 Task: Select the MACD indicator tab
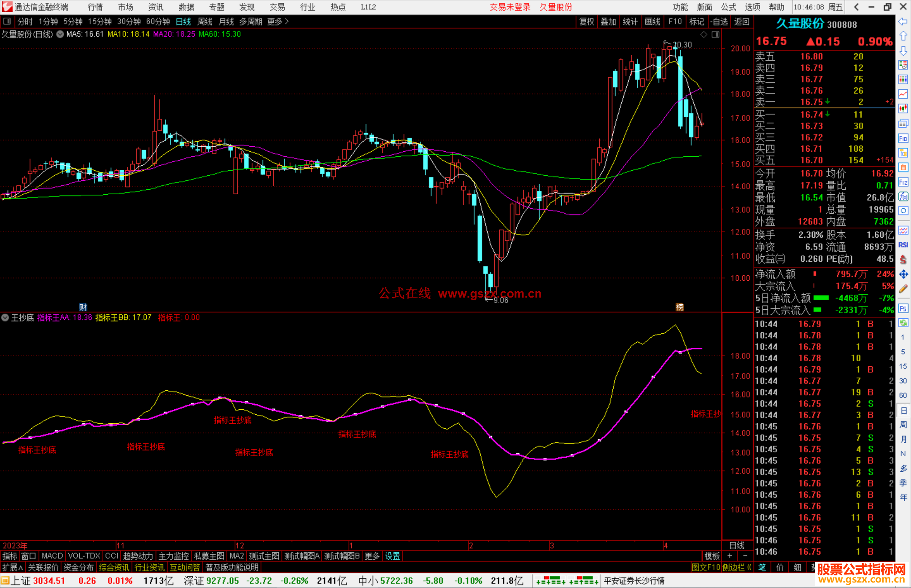[x=52, y=556]
